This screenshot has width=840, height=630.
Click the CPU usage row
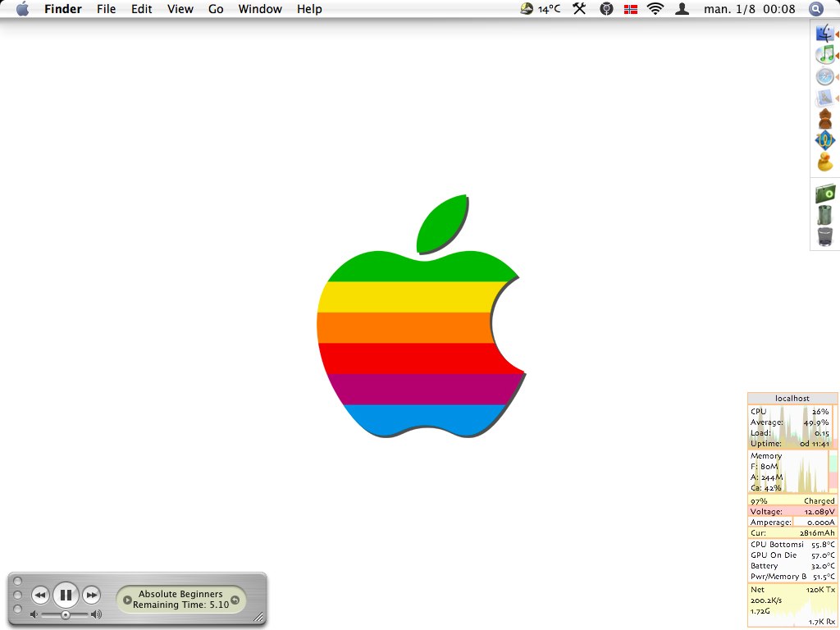coord(790,412)
